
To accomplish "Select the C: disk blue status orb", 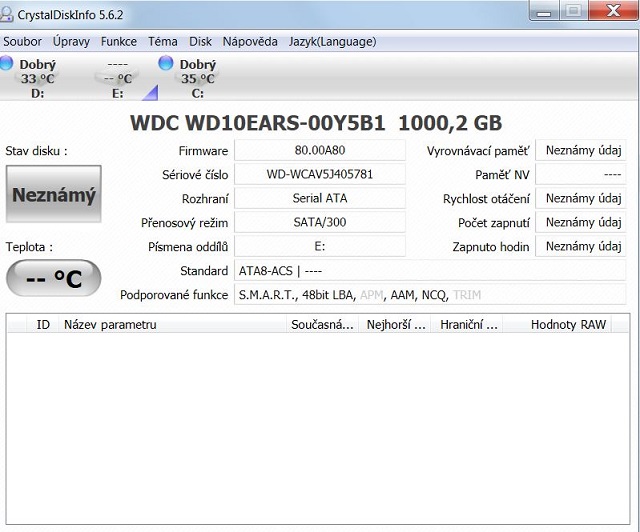I will click(x=167, y=64).
